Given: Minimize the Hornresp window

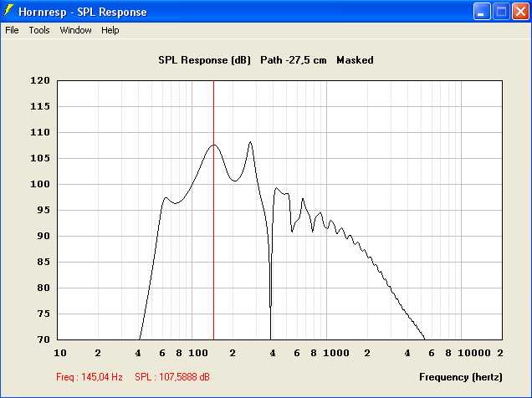Looking at the screenshot, I should click(482, 12).
